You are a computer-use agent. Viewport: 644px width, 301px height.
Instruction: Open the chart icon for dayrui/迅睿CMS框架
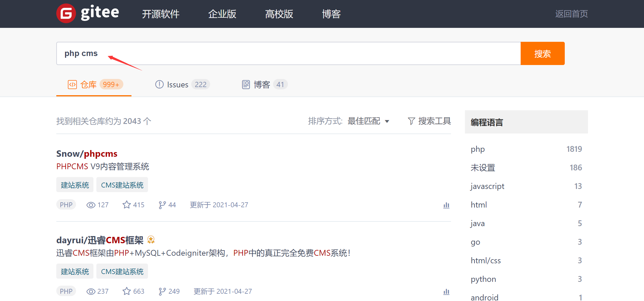click(446, 292)
